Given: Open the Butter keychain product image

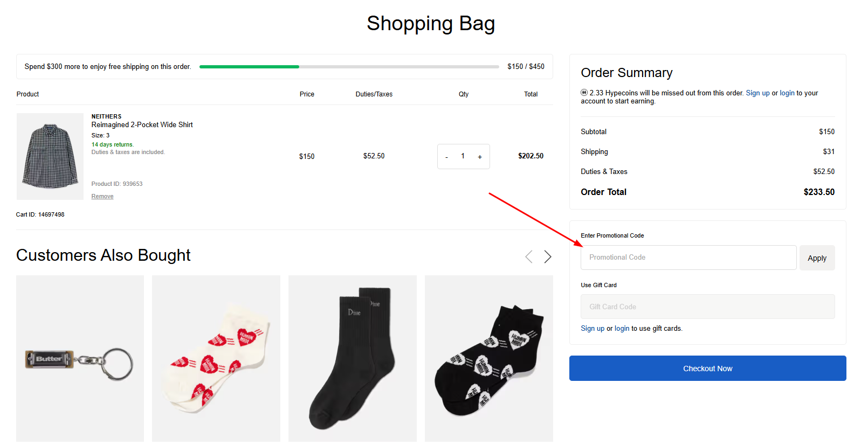Looking at the screenshot, I should (80, 358).
